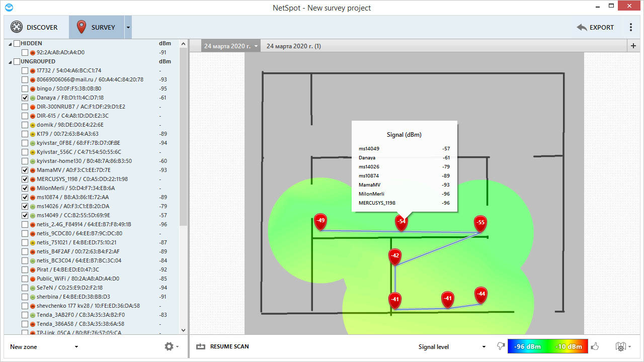
Task: Uncheck the MilonMerli network checkbox
Action: pos(25,188)
